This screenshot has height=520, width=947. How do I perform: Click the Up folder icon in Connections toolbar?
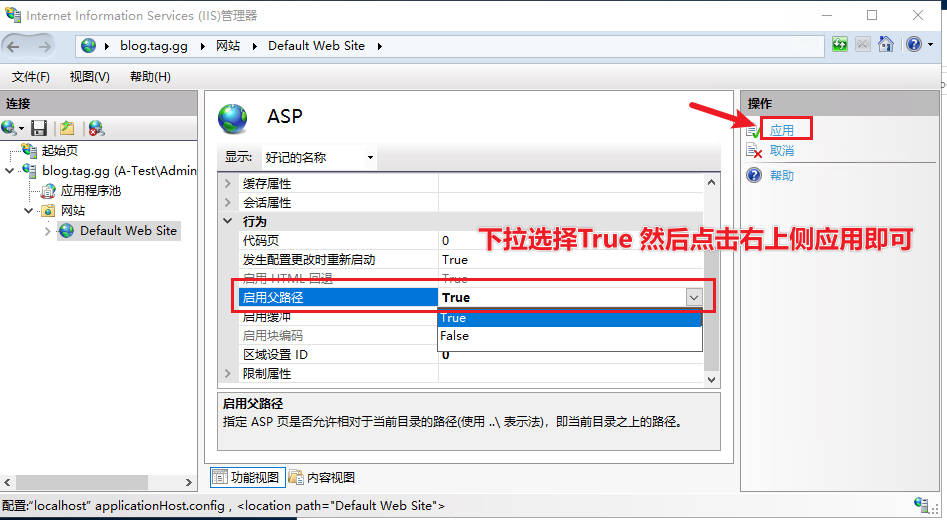pyautogui.click(x=67, y=128)
